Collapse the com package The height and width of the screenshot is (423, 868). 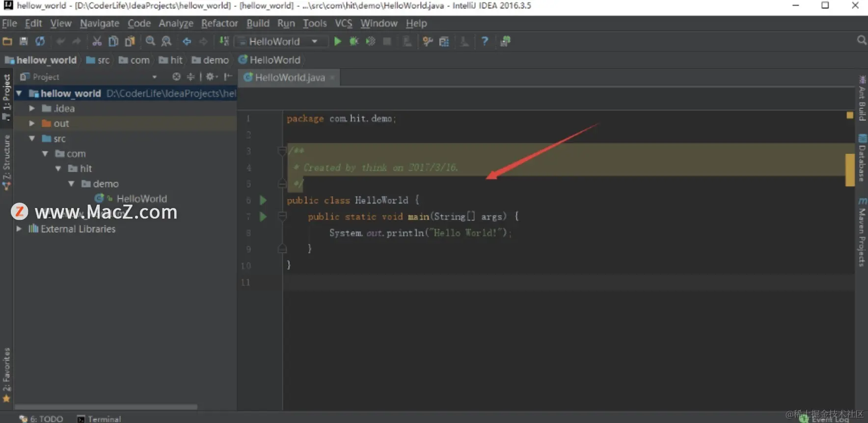click(45, 154)
